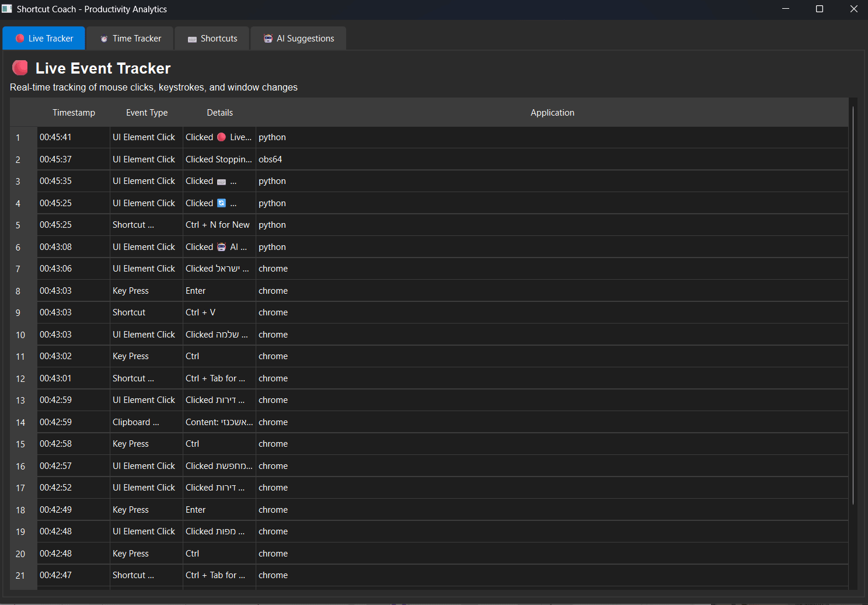The height and width of the screenshot is (605, 868).
Task: Click the Time Tracker clock icon
Action: [x=104, y=39]
